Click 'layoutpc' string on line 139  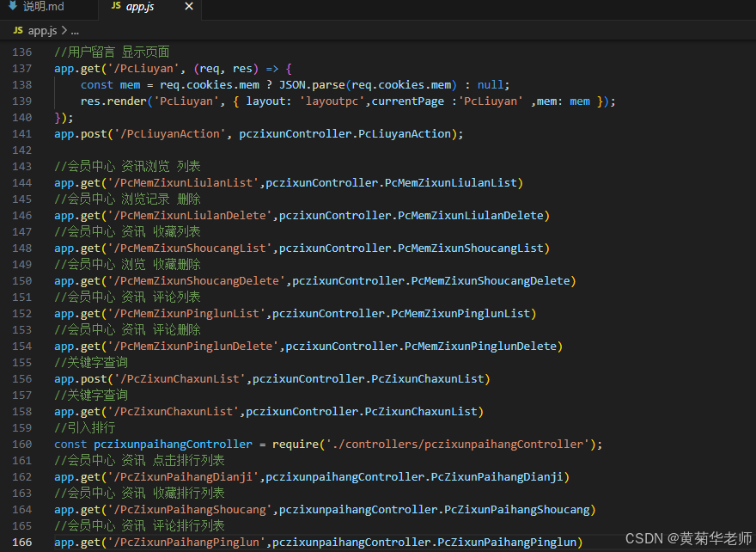click(x=332, y=101)
